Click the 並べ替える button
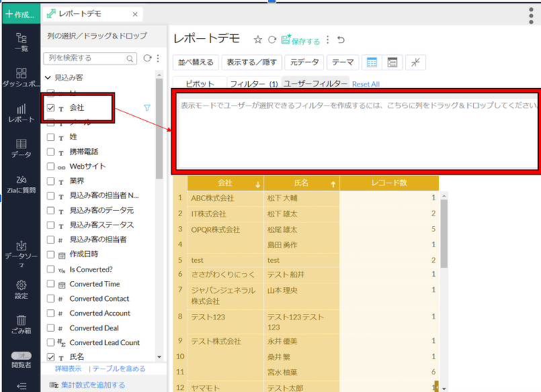 click(195, 62)
